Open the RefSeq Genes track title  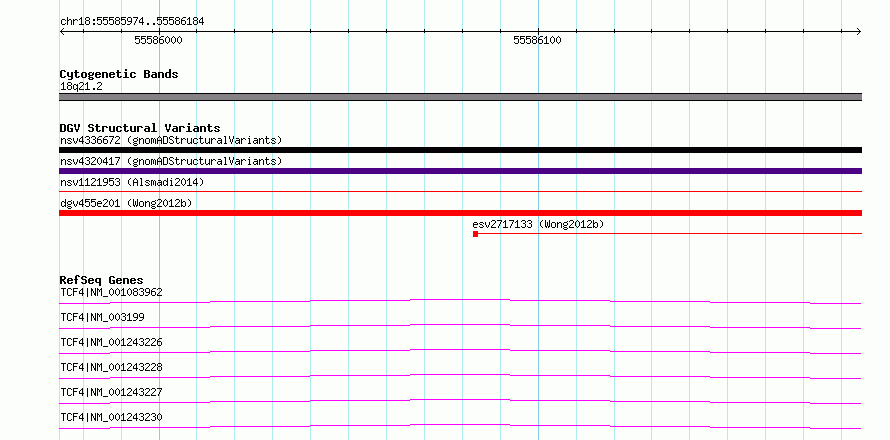[x=101, y=280]
